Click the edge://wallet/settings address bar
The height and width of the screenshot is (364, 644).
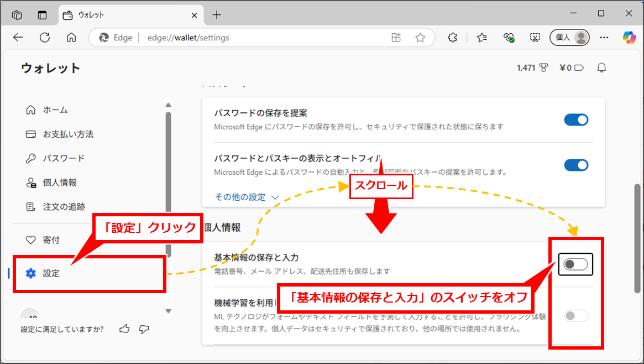pos(261,38)
